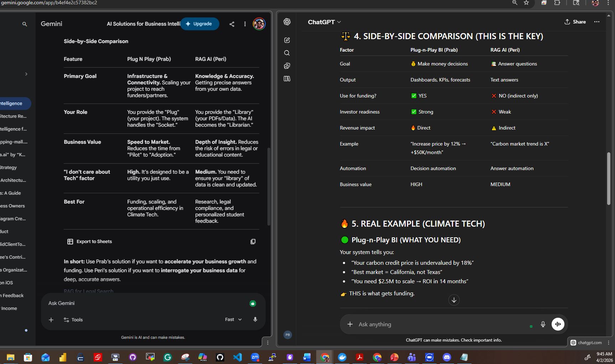
Task: Click the Upgrade button in Gemini
Action: coord(199,24)
